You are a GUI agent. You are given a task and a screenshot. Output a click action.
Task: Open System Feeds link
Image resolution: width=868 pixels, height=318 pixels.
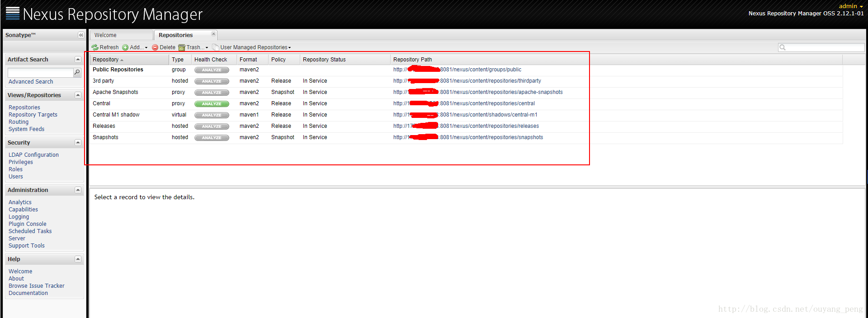[x=27, y=129]
